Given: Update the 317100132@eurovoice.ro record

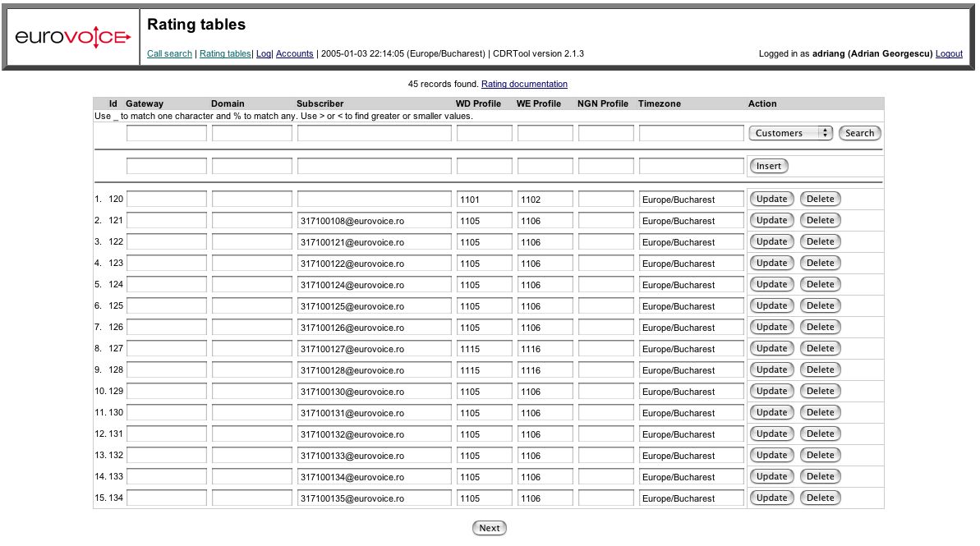Looking at the screenshot, I should tap(772, 434).
